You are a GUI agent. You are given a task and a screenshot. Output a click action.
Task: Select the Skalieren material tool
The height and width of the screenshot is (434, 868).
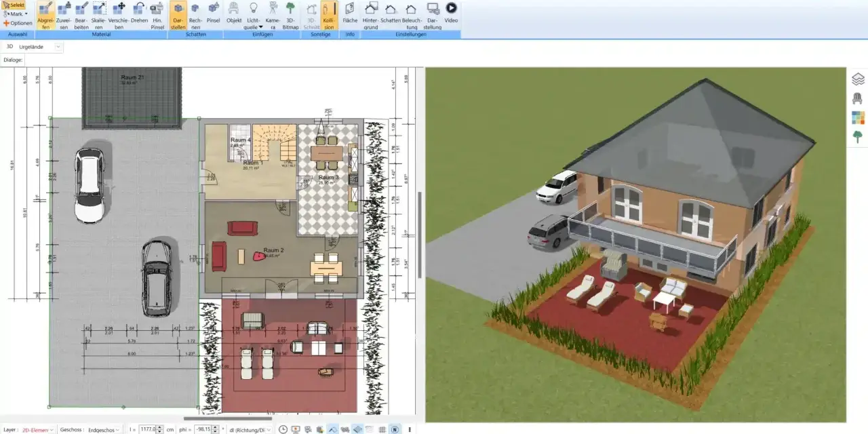click(99, 15)
